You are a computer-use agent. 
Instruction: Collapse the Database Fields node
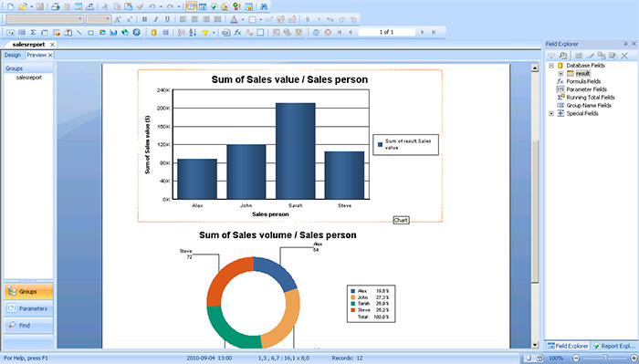click(x=551, y=66)
